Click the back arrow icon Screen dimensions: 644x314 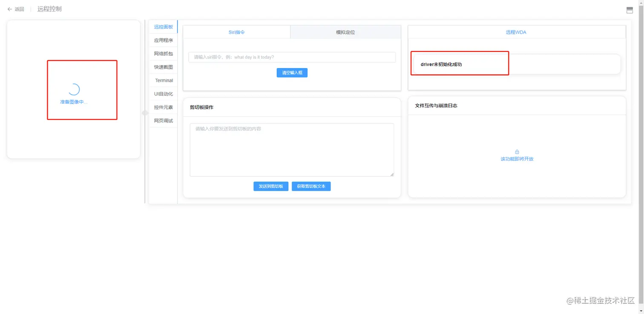click(x=10, y=9)
